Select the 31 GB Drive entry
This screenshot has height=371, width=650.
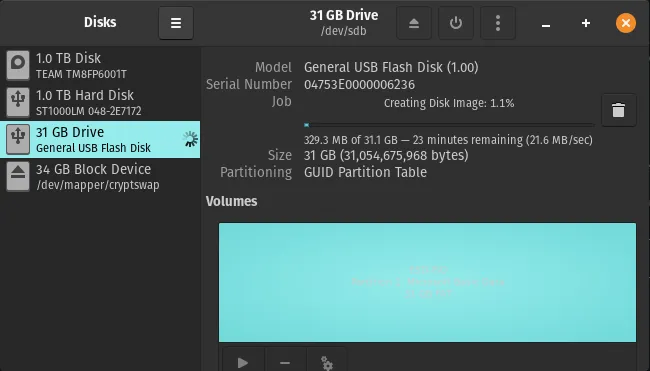(100, 139)
